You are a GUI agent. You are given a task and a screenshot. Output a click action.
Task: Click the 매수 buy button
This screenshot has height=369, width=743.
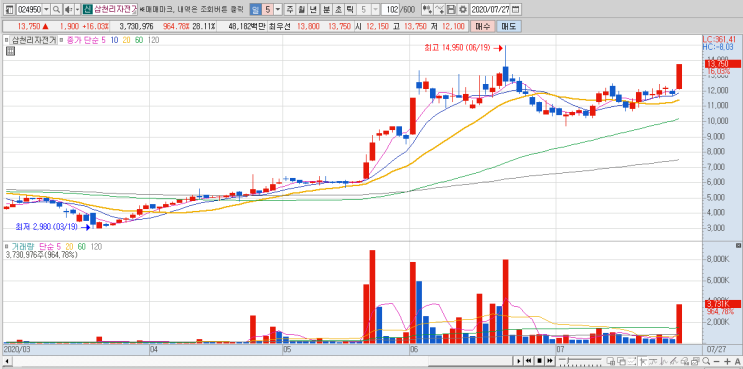482,26
